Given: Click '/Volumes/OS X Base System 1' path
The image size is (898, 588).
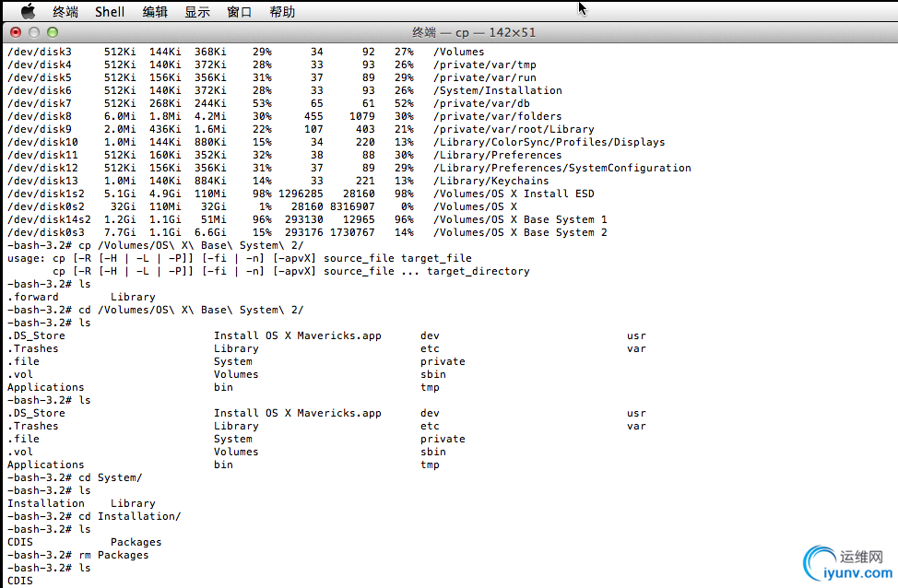Looking at the screenshot, I should tap(520, 219).
